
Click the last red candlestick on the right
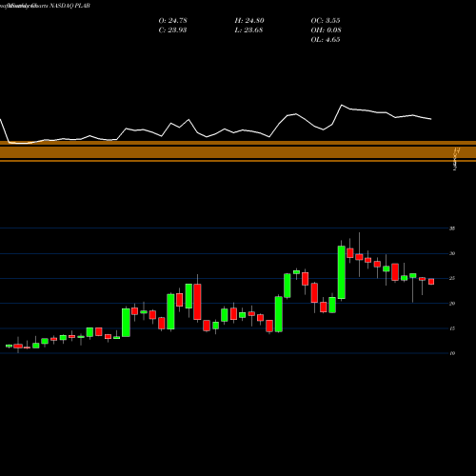(x=431, y=282)
